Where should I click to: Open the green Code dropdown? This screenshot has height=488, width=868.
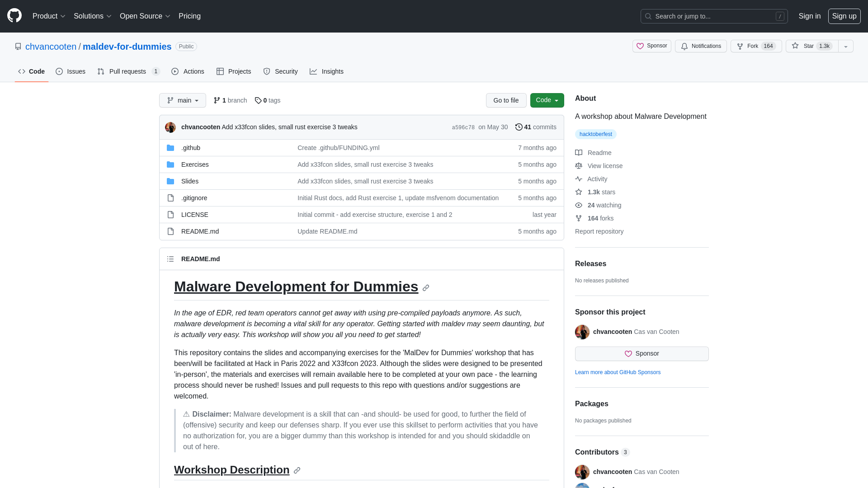[547, 100]
